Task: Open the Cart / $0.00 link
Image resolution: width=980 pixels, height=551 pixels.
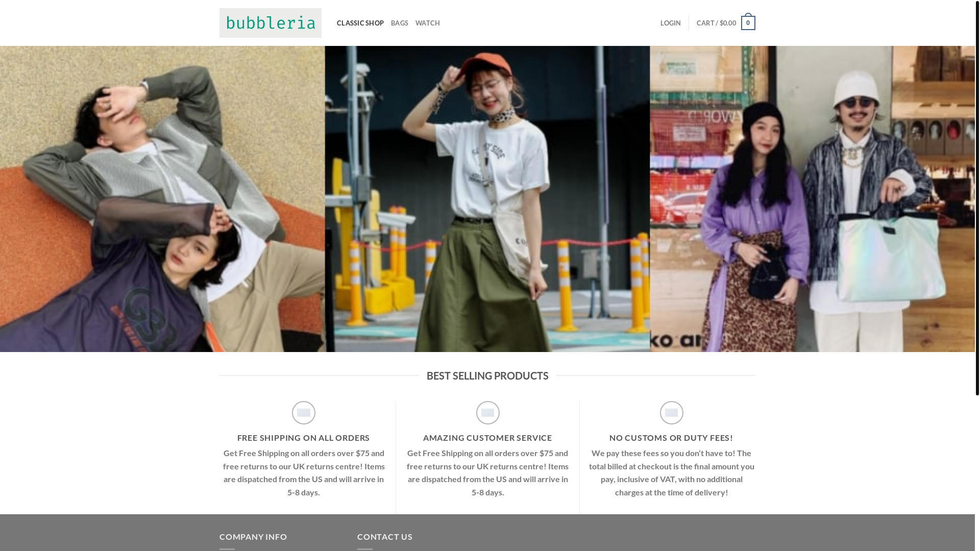Action: click(x=716, y=23)
